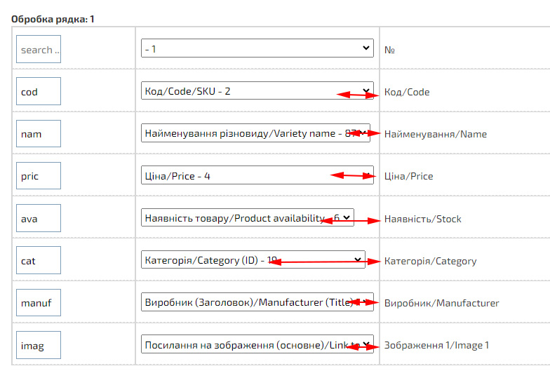Viewport: 550px width, 392px height.
Task: Open the '- 1' column dropdown
Action: point(257,48)
